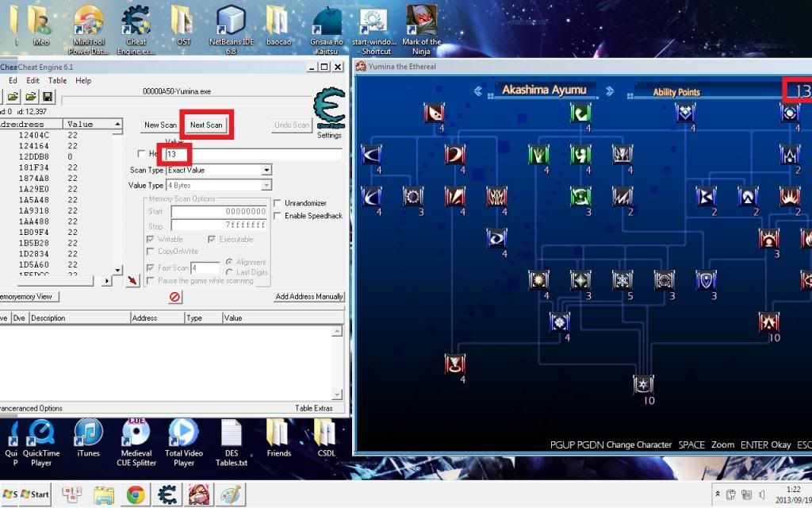Select the green spiral skill costing 3
812x508 pixels.
tap(580, 197)
